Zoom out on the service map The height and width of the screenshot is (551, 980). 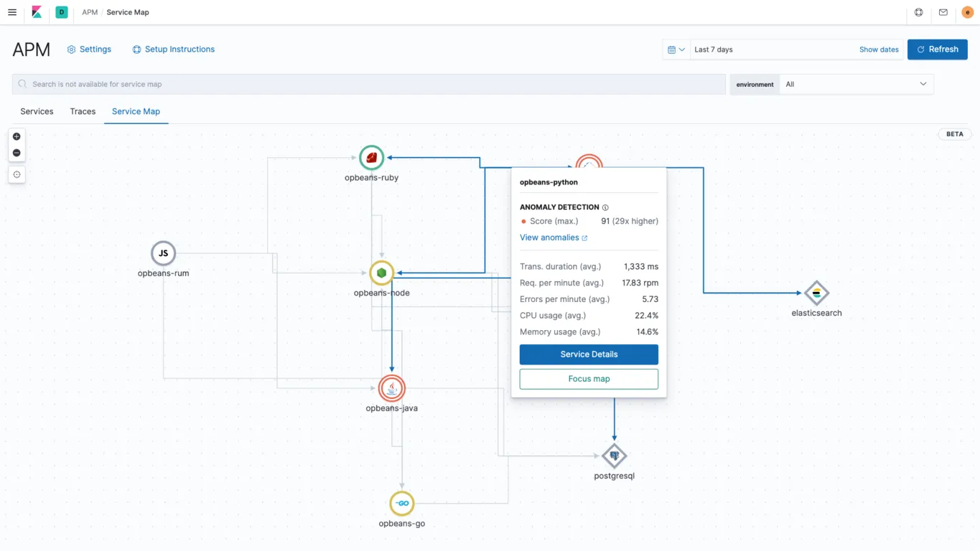(17, 153)
